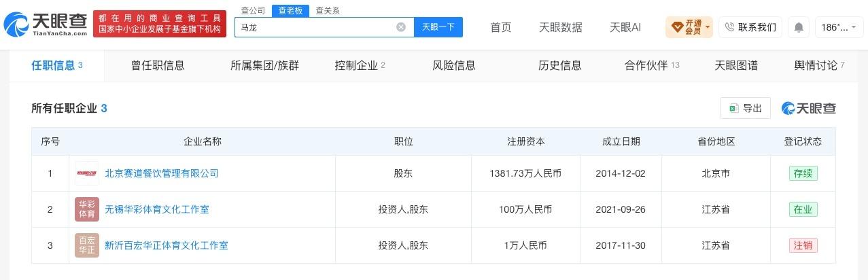Switch to the 控制企业 tab
This screenshot has height=280, width=868.
(x=360, y=65)
